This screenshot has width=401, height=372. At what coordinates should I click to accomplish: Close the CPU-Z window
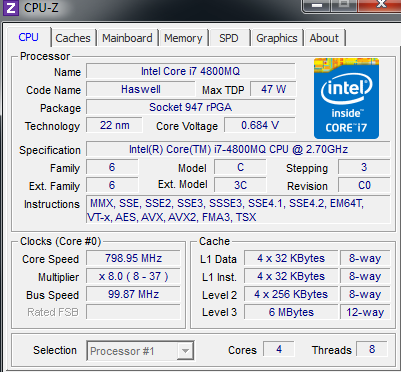(x=380, y=5)
